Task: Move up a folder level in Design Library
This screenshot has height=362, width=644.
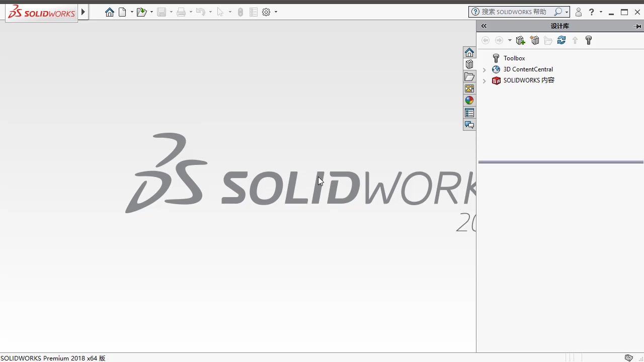Action: click(x=575, y=40)
